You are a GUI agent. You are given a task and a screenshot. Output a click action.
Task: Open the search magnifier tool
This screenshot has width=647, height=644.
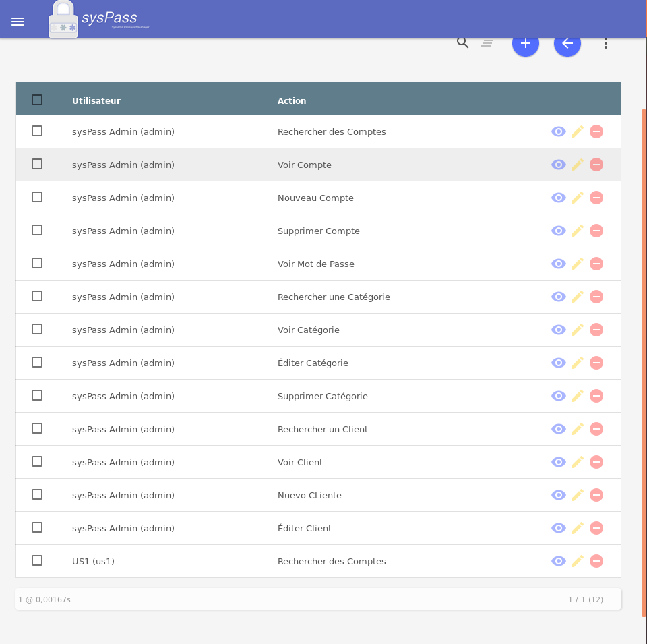pos(463,42)
